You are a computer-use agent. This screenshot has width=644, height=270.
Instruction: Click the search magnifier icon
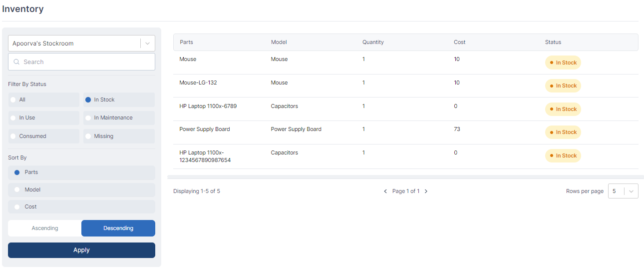click(16, 62)
